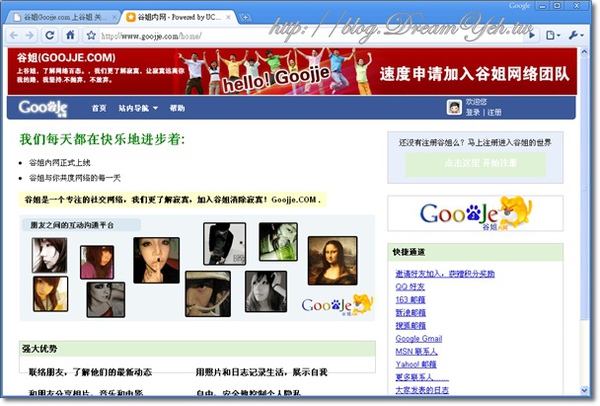
Task: Click the pink-haired girl photo thumbnail
Action: coord(97,263)
